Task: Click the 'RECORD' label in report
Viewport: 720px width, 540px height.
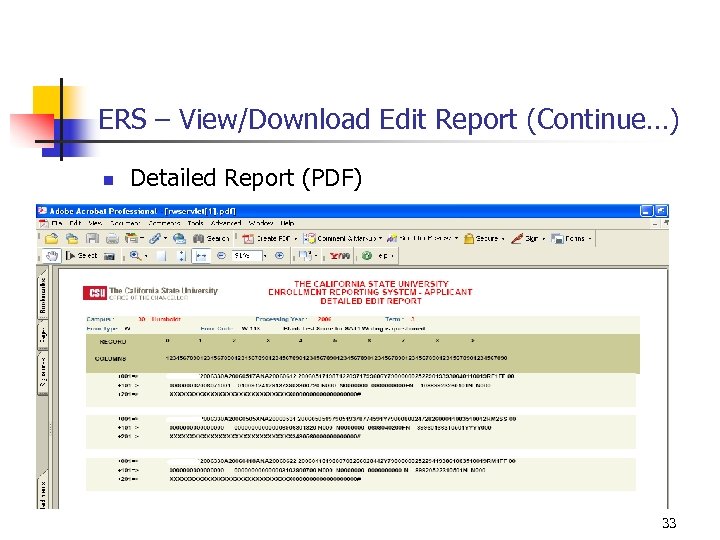Action: click(112, 342)
